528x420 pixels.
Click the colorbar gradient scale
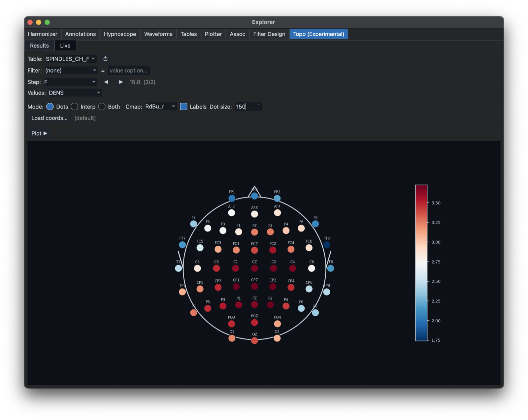[x=421, y=262]
